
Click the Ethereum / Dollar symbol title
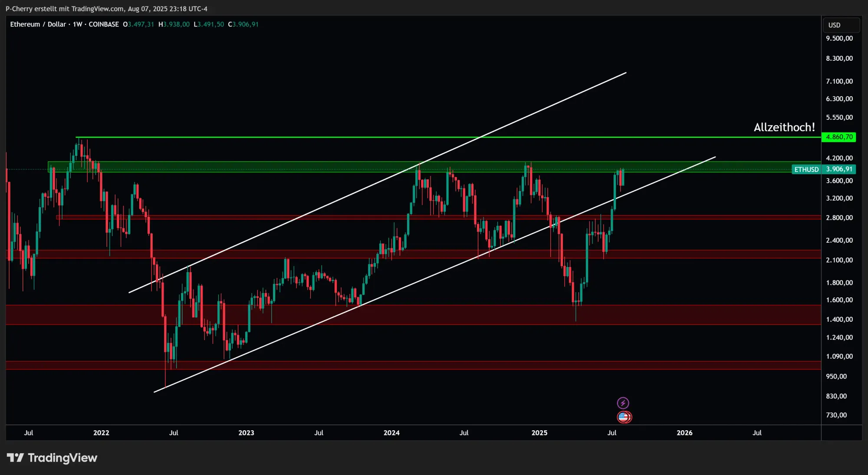pyautogui.click(x=38, y=24)
